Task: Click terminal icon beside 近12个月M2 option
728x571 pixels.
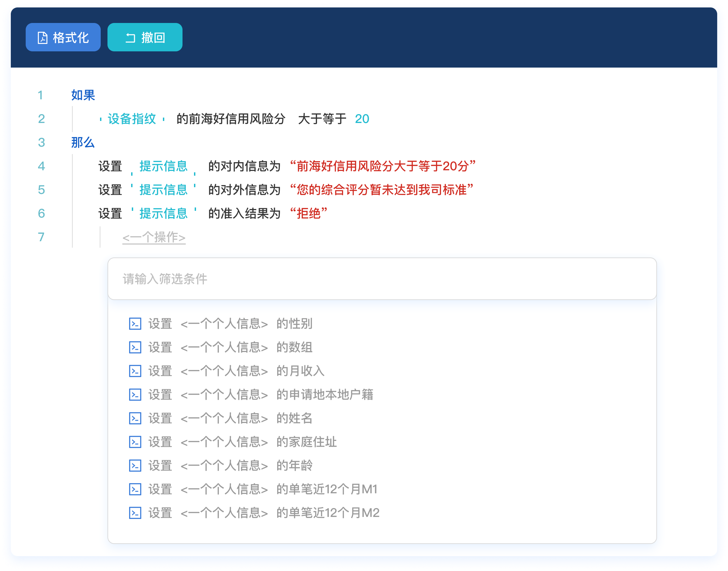Action: tap(135, 513)
